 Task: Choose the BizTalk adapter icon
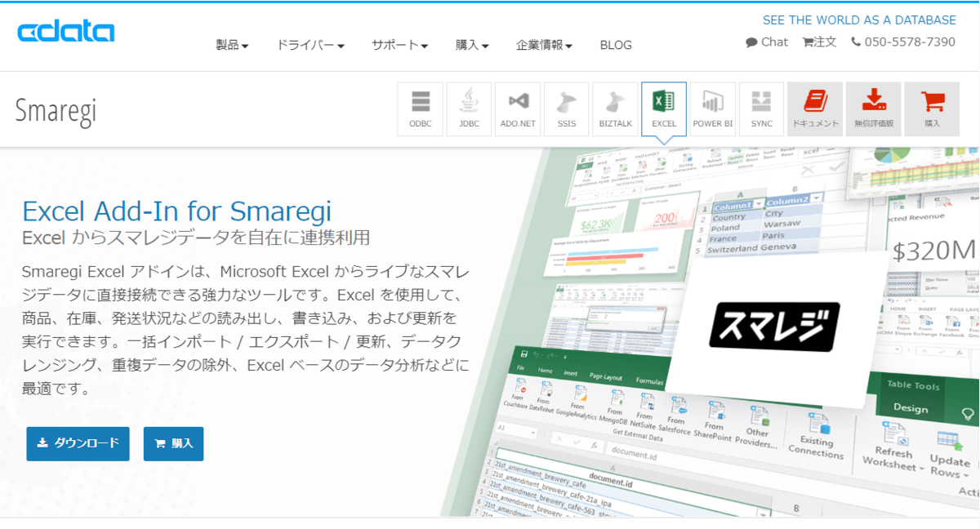[x=615, y=109]
